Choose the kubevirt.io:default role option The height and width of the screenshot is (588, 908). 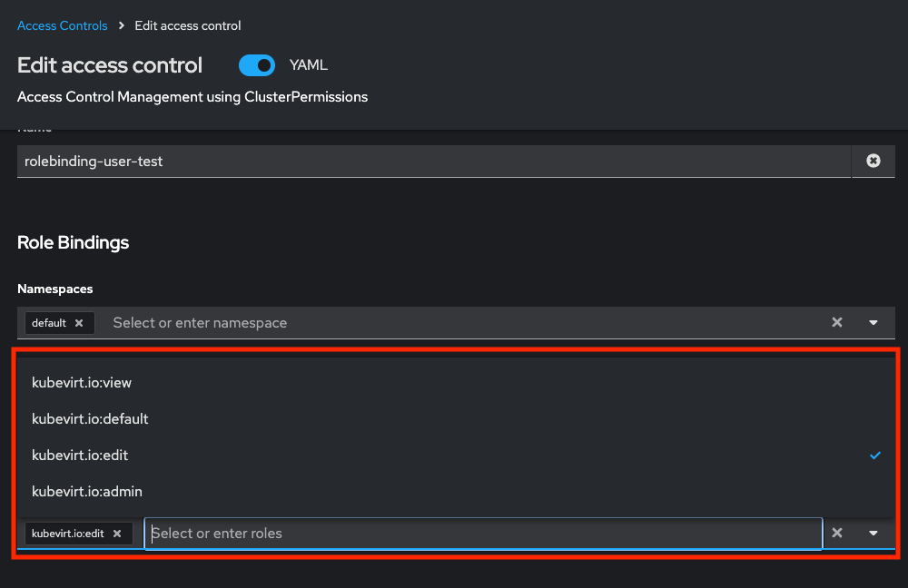pos(90,419)
